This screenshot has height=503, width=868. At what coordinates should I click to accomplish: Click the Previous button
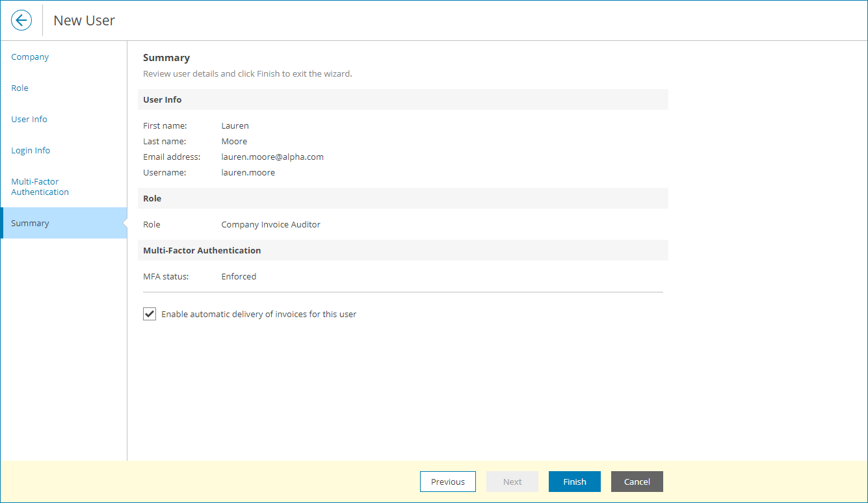(447, 482)
